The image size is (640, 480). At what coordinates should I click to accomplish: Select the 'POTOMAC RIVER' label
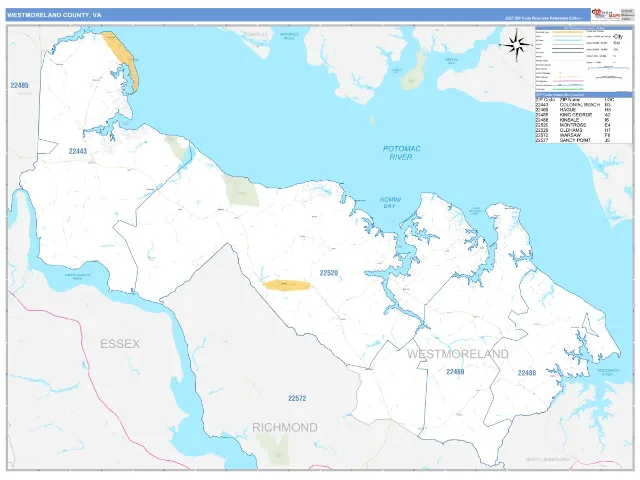401,153
